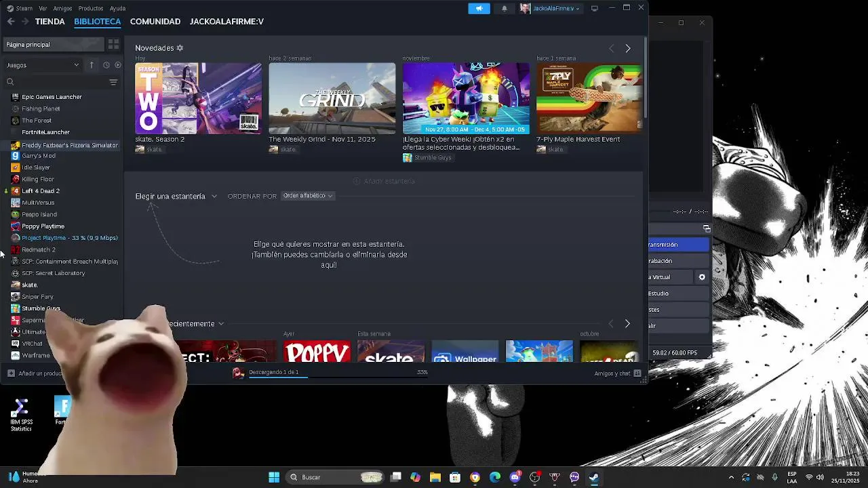The width and height of the screenshot is (868, 488).
Task: Click the Página principal button
Action: [x=54, y=45]
